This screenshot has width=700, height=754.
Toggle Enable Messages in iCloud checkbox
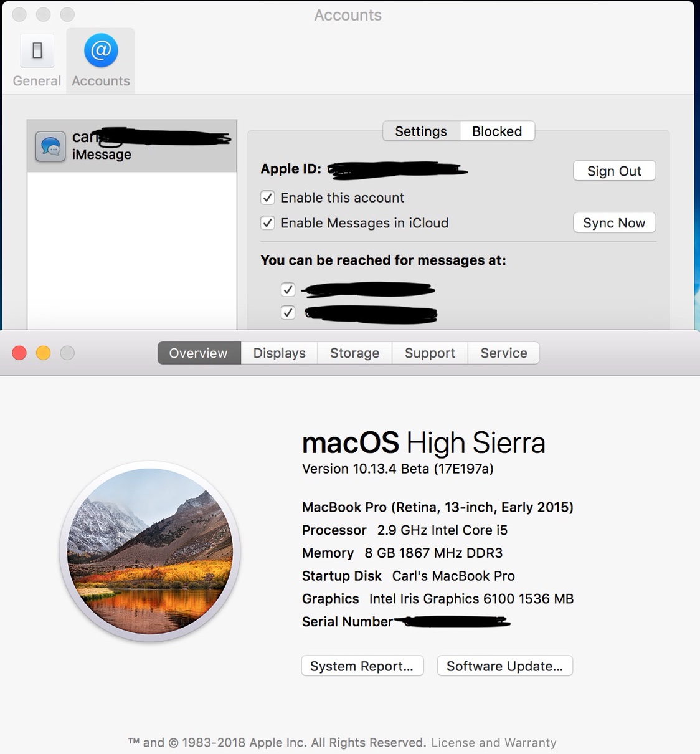268,223
